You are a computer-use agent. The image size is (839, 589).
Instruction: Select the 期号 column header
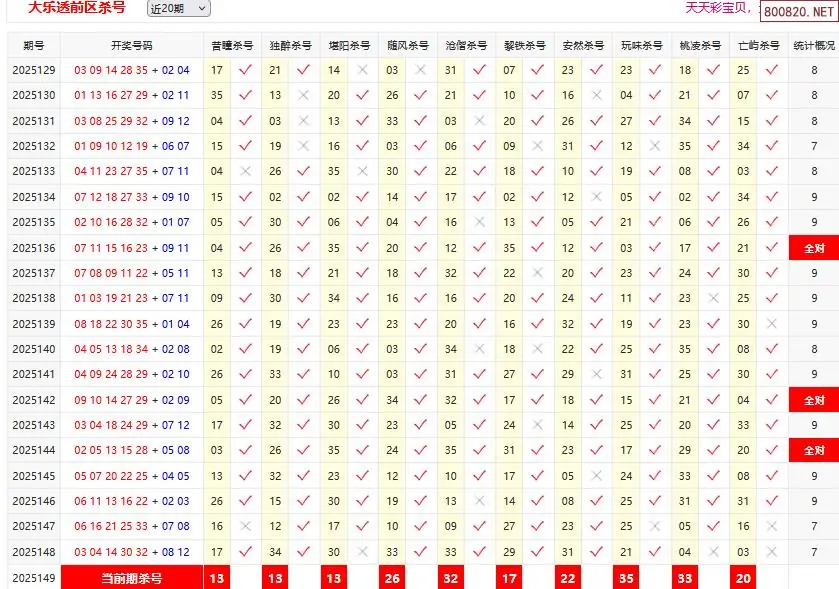(x=34, y=46)
